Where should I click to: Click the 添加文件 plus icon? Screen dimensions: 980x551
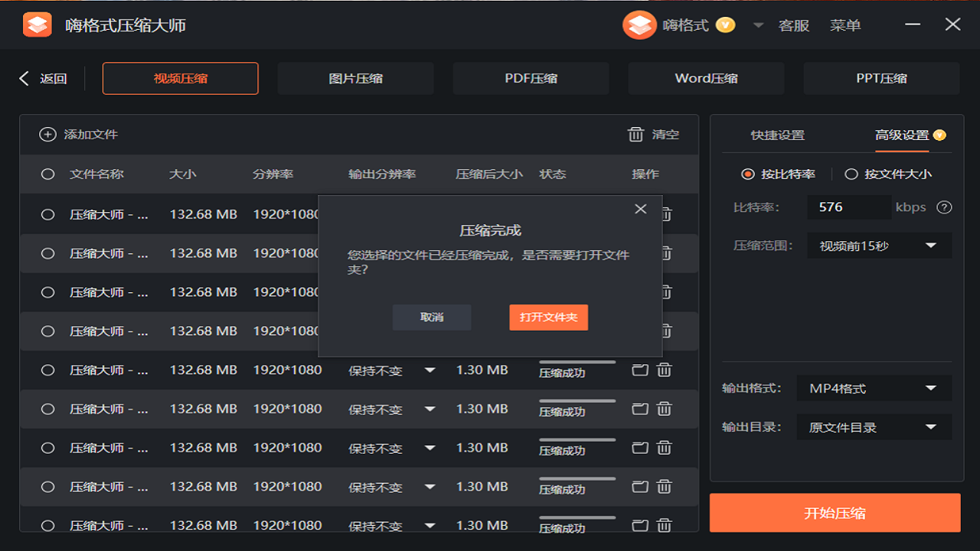click(47, 135)
